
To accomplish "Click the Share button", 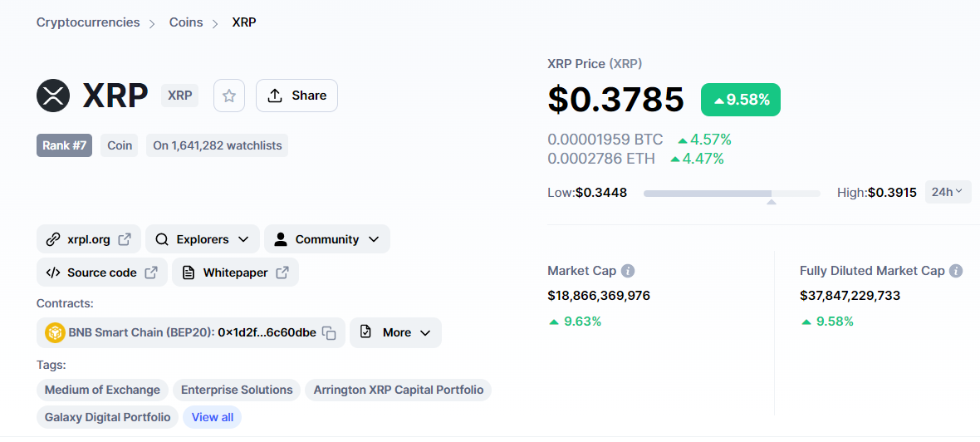I will [x=296, y=96].
